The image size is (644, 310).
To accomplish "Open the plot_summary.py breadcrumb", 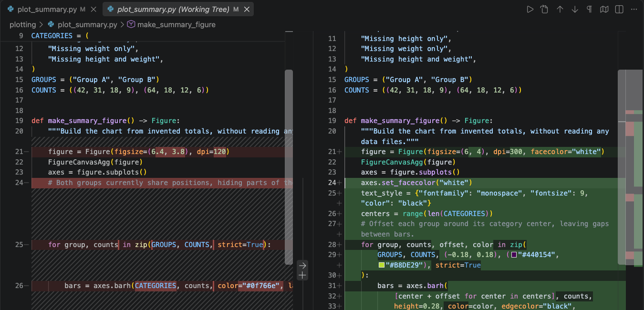I will [x=87, y=24].
